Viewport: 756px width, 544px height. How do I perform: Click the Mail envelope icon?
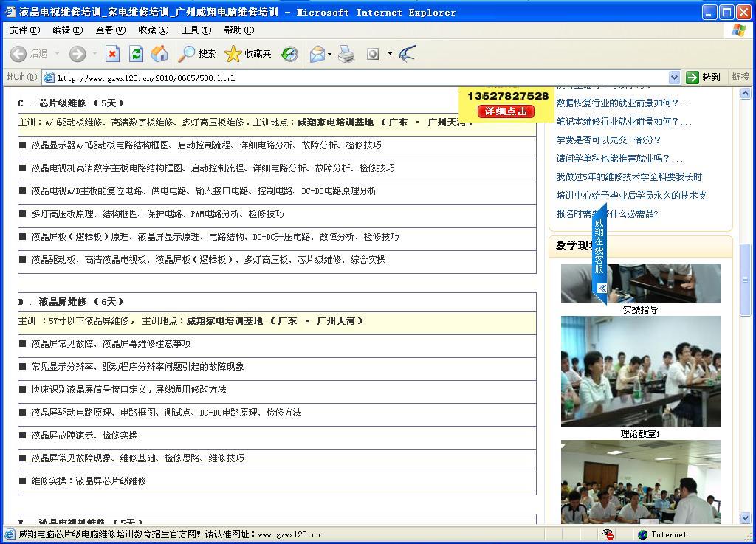click(x=317, y=54)
